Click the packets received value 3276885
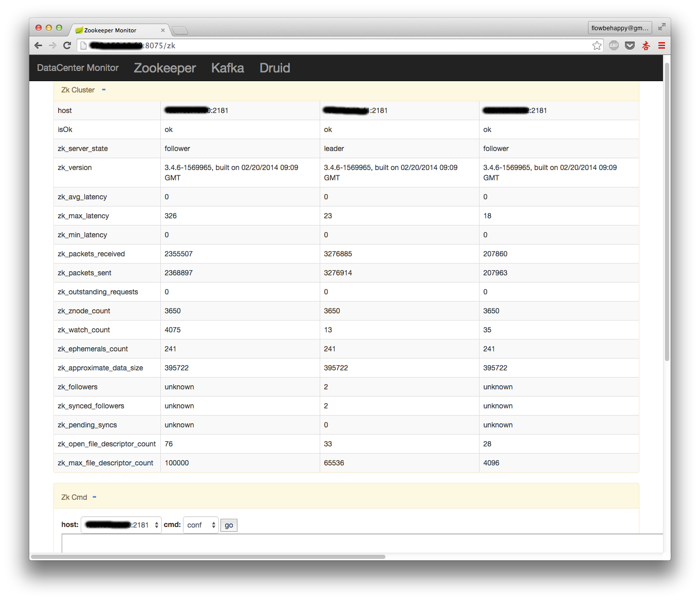This screenshot has height=601, width=700. 338,254
